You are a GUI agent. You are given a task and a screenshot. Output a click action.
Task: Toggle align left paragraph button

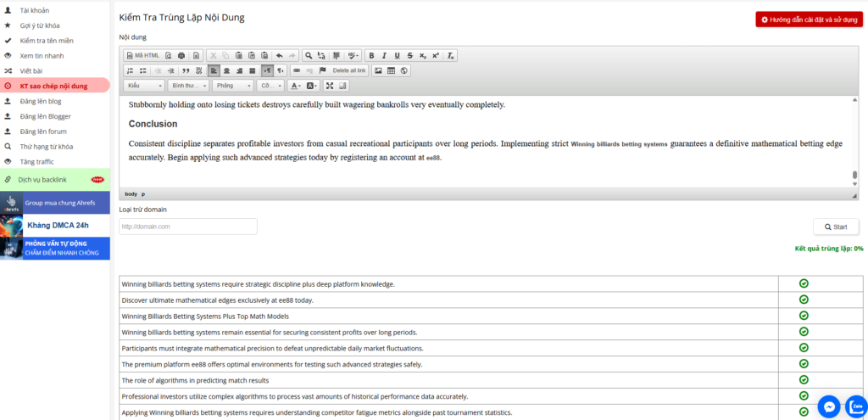(x=214, y=70)
